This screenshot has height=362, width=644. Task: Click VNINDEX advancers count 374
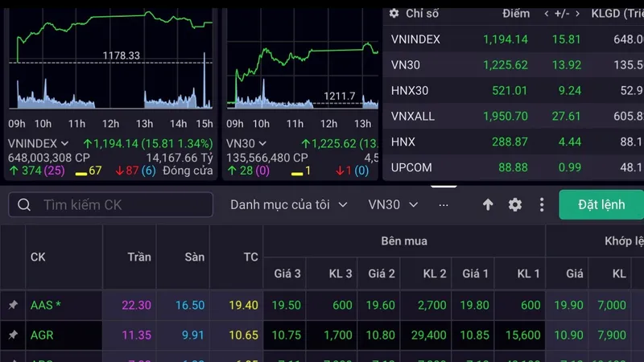[x=31, y=171]
